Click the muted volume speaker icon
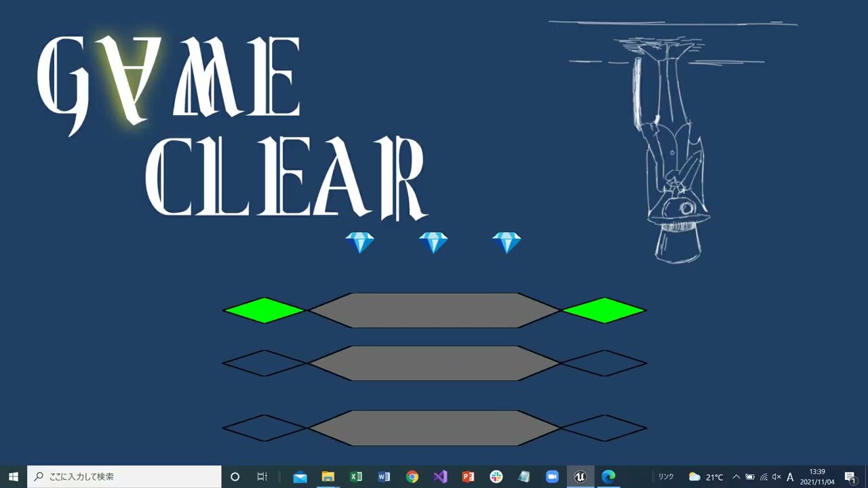The width and height of the screenshot is (868, 488). [776, 476]
